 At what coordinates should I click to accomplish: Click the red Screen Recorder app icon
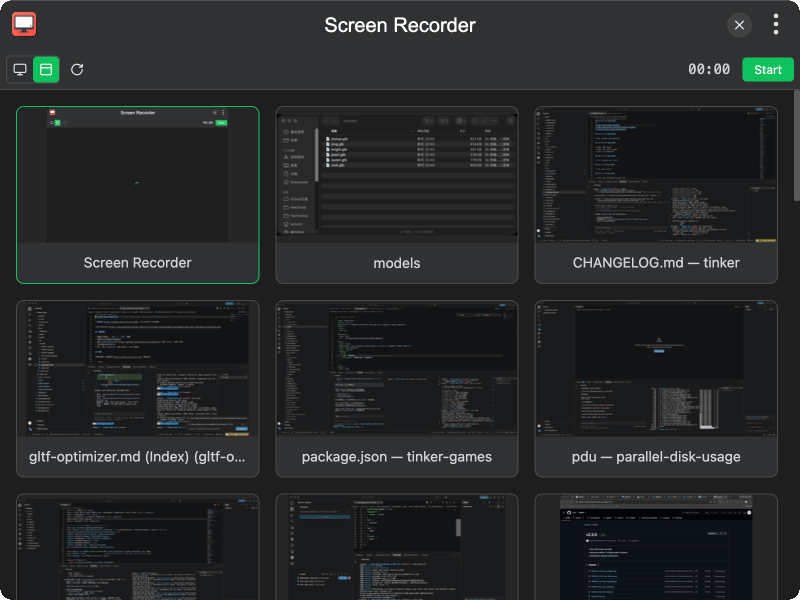click(x=24, y=24)
